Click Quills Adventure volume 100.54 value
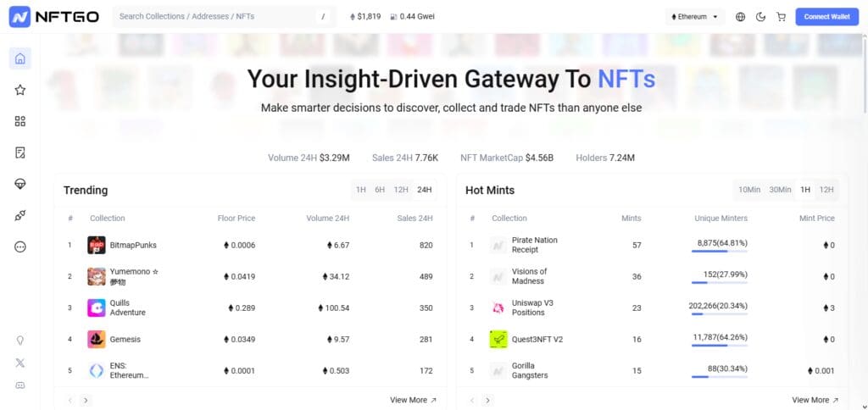 334,307
